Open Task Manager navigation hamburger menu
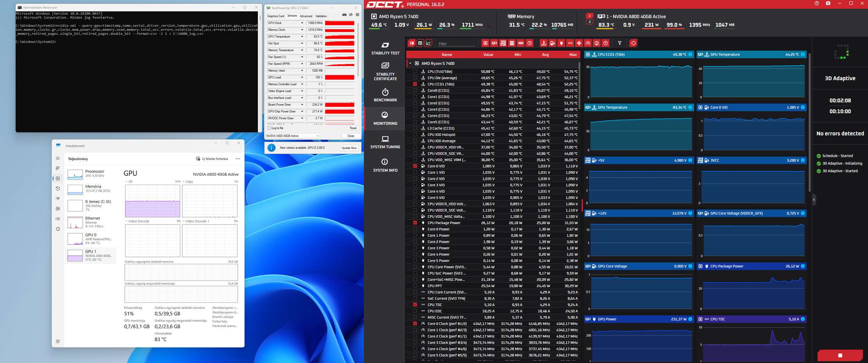Image resolution: width=868 pixels, height=363 pixels. 58,158
